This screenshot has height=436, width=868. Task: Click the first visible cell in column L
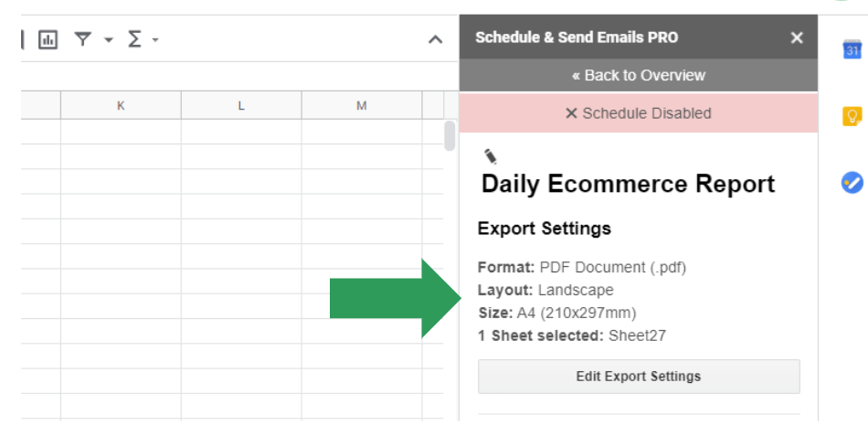(x=241, y=132)
